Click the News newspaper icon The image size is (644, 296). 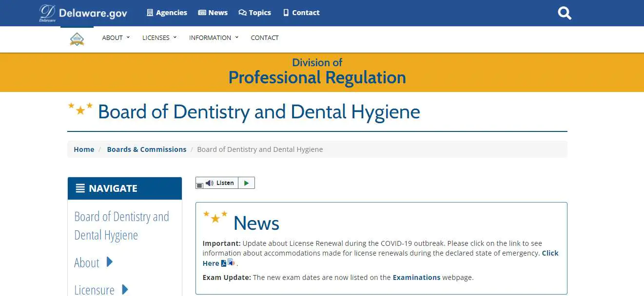coord(202,13)
